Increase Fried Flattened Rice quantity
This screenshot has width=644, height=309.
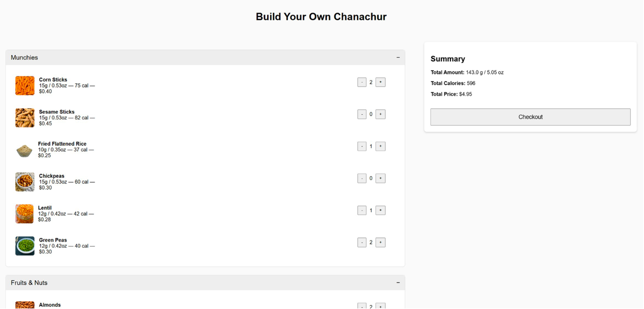coord(380,147)
